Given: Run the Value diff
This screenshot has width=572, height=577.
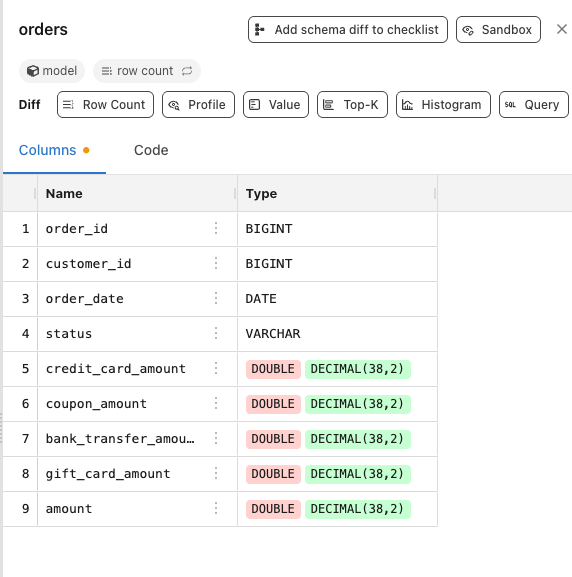Looking at the screenshot, I should coord(276,105).
